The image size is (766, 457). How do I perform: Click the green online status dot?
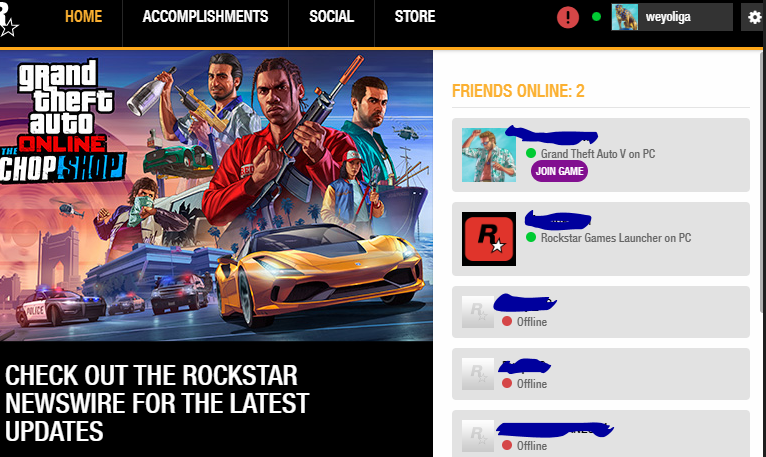point(596,17)
